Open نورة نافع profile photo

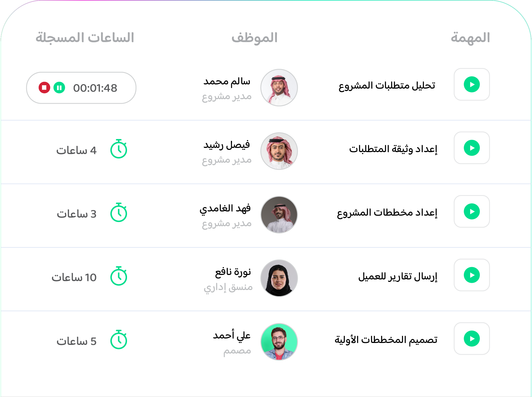(279, 278)
